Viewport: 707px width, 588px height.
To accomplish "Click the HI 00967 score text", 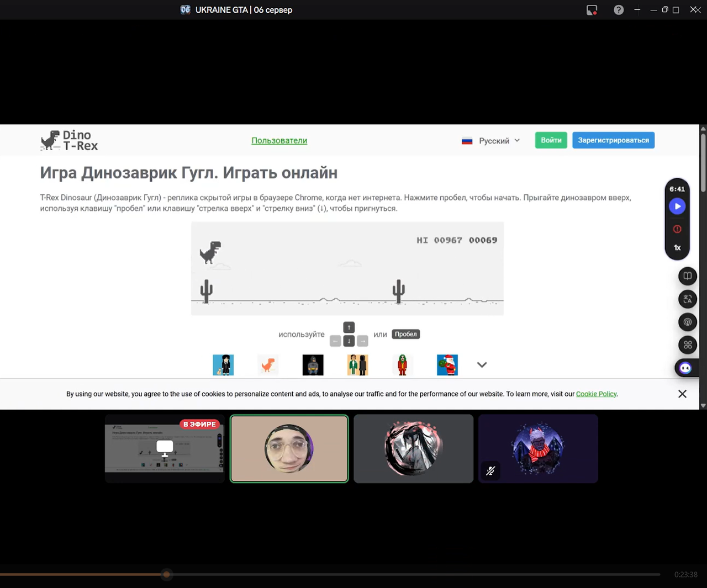I will pos(439,240).
